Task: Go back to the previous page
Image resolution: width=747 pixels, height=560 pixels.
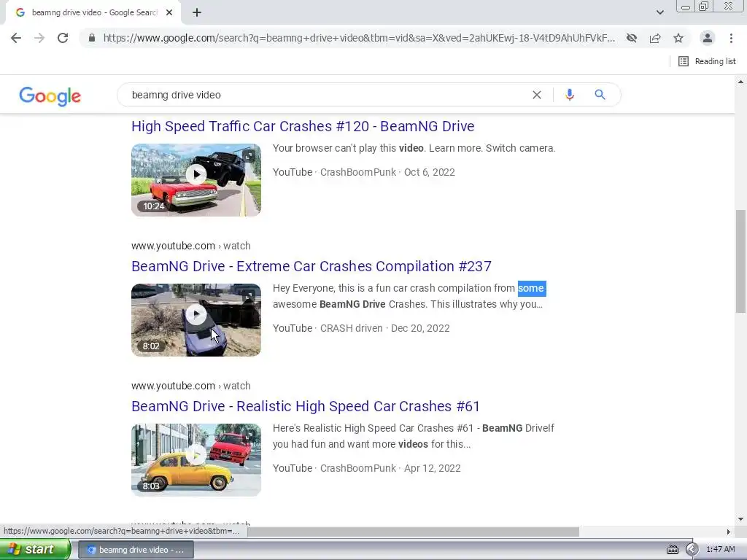Action: click(16, 38)
